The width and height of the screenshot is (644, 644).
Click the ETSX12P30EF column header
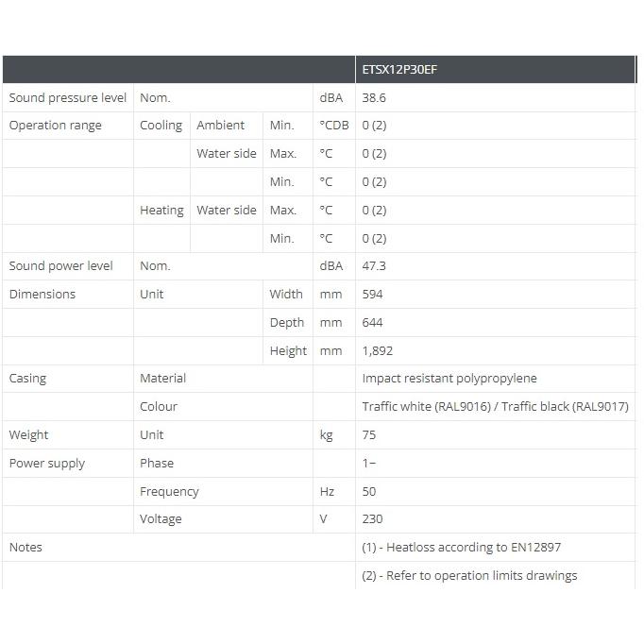tap(399, 70)
